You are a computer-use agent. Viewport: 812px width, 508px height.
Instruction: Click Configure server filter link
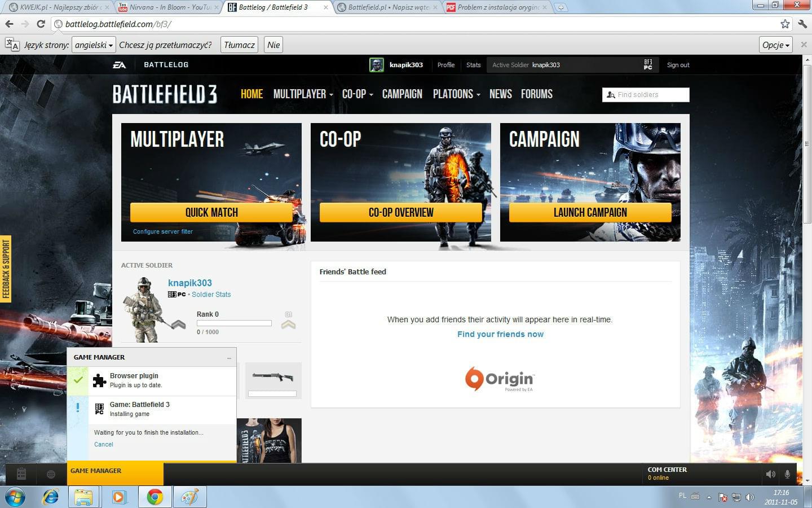point(163,231)
